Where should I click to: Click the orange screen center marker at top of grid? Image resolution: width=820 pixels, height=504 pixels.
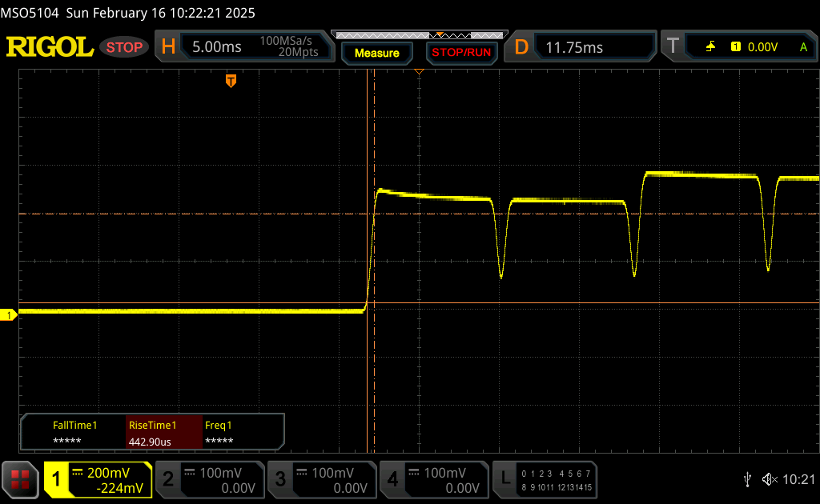click(419, 71)
